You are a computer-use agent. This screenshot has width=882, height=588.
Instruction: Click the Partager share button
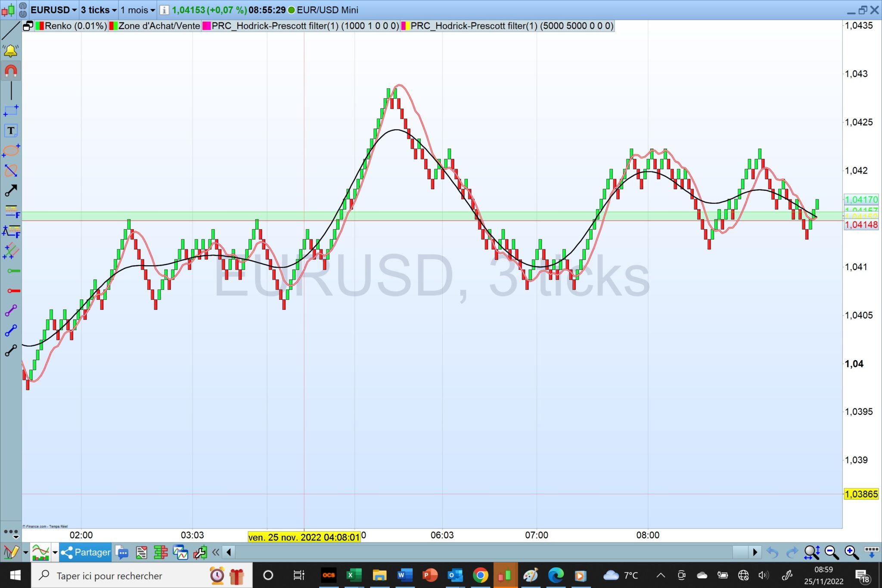(86, 552)
